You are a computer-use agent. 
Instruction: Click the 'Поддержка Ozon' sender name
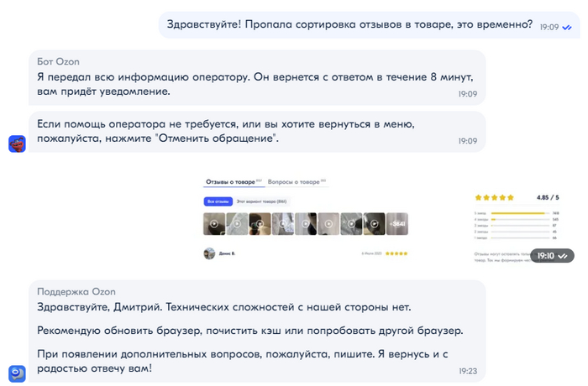coord(76,291)
